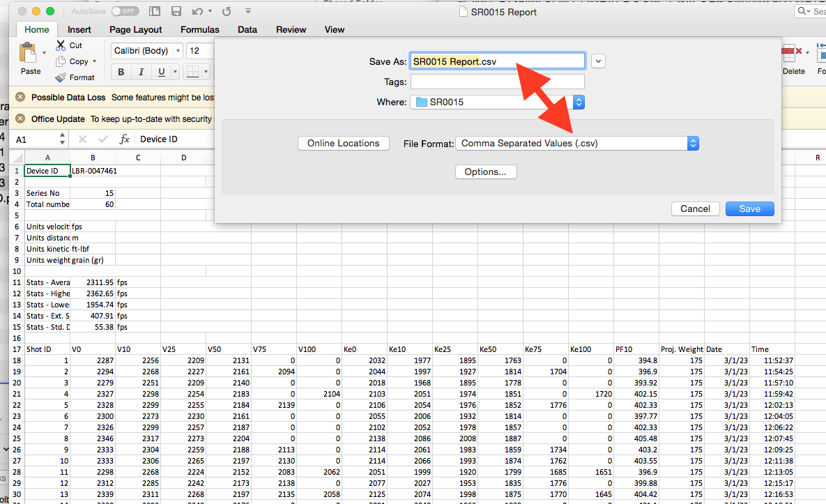Screen dimensions: 826x504
Task: Toggle Italic formatting
Action: (x=142, y=72)
